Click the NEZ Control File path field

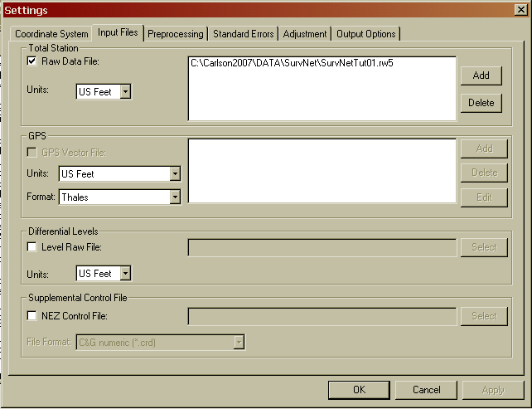tap(322, 317)
